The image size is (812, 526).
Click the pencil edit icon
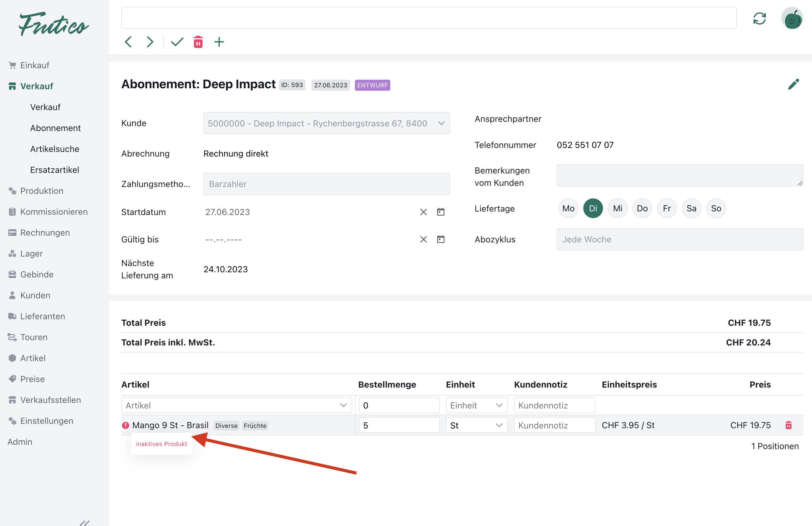[793, 84]
